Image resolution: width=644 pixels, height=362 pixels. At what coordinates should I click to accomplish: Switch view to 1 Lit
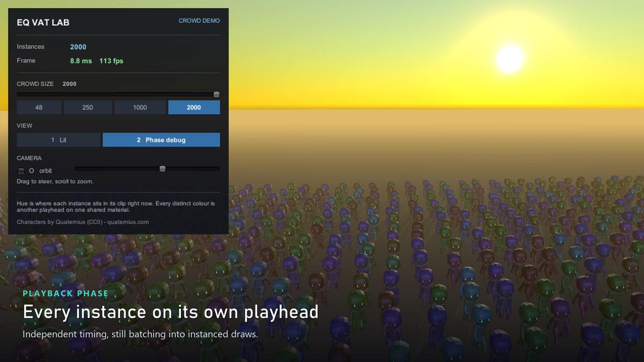tap(58, 140)
